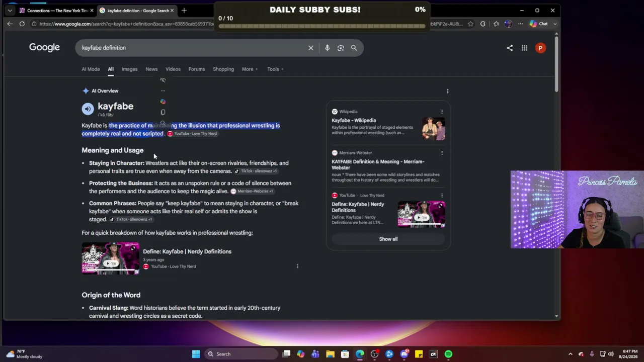The width and height of the screenshot is (644, 362).
Task: Click the page vertical scrollbar thumb
Action: pos(556,64)
